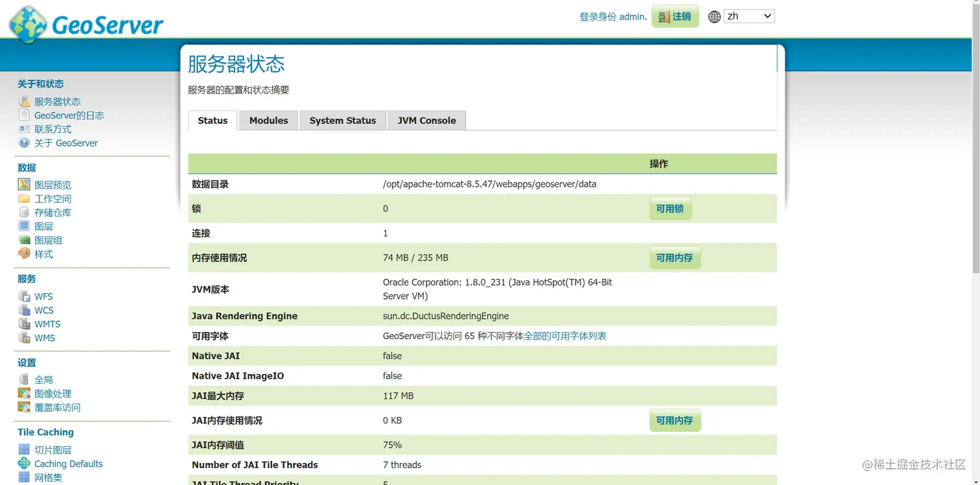Switch to the System Status tab
The image size is (980, 485).
pyautogui.click(x=343, y=121)
